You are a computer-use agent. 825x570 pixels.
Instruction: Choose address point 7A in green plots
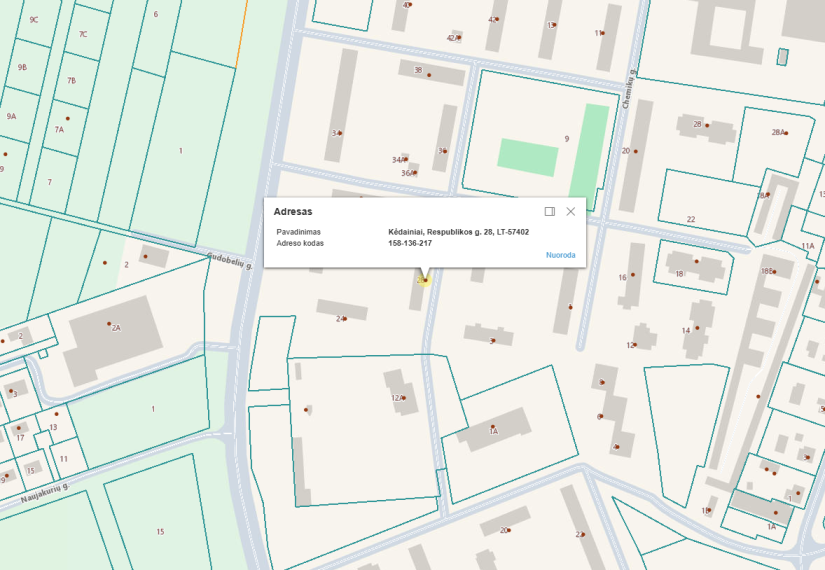pyautogui.click(x=68, y=118)
